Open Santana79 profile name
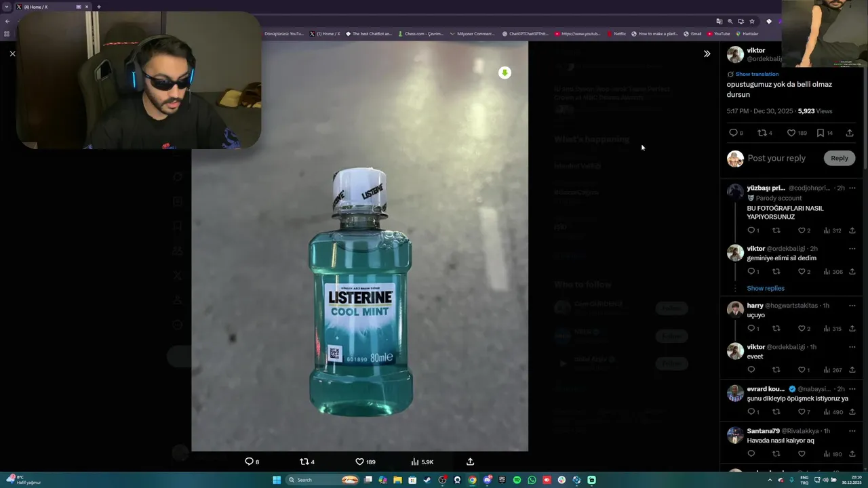The image size is (868, 488). 763,431
